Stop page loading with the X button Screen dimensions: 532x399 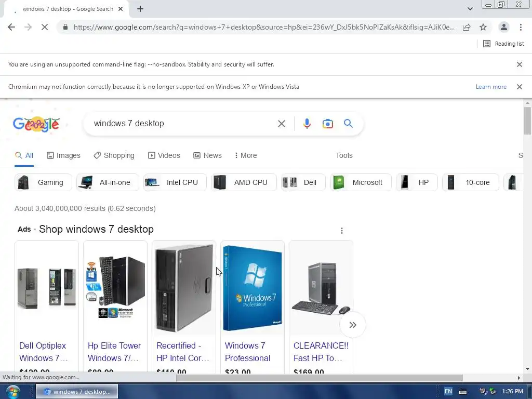45,27
